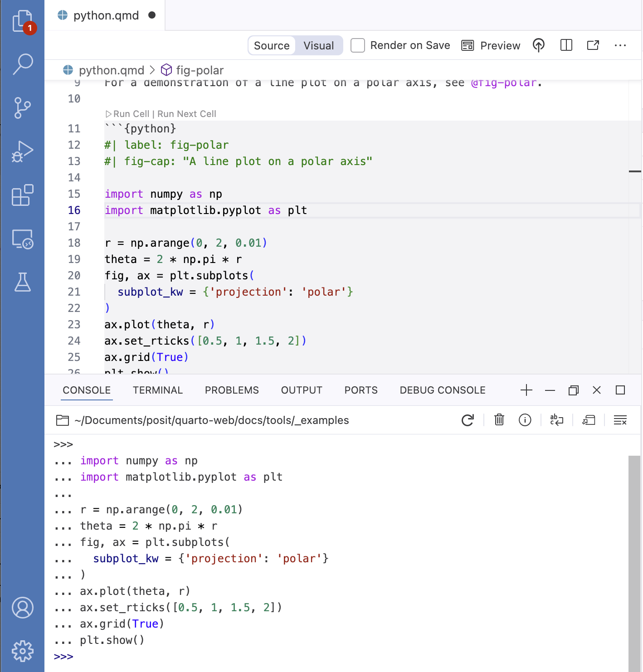643x672 pixels.
Task: Click plt.show() in the console
Action: click(x=112, y=640)
